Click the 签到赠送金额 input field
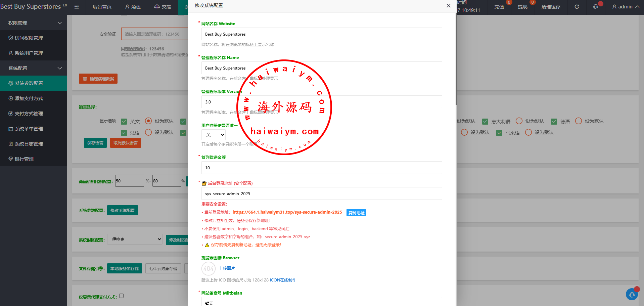The height and width of the screenshot is (306, 644). click(x=321, y=168)
